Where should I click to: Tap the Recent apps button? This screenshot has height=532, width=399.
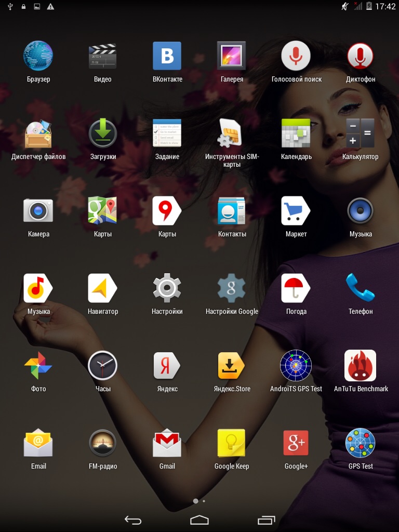267,520
